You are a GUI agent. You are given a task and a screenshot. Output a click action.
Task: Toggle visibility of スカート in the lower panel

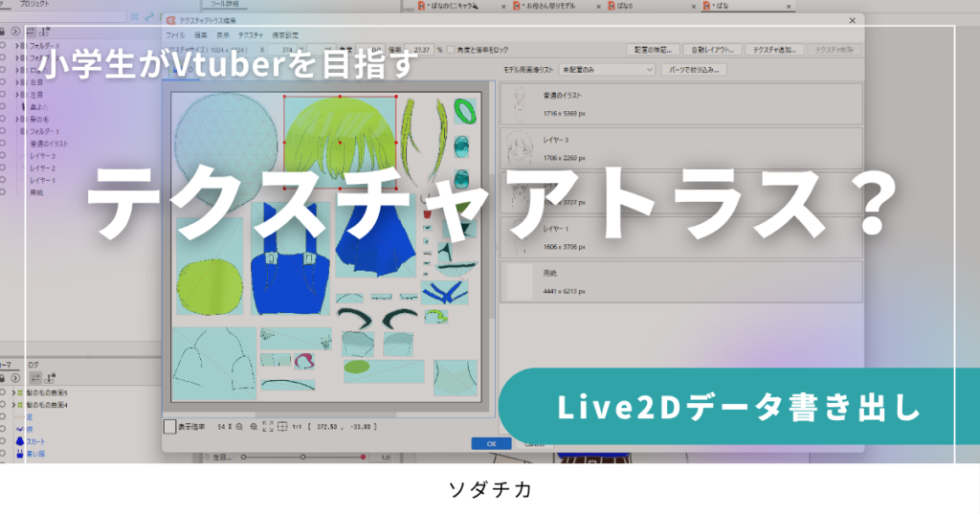(x=3, y=441)
